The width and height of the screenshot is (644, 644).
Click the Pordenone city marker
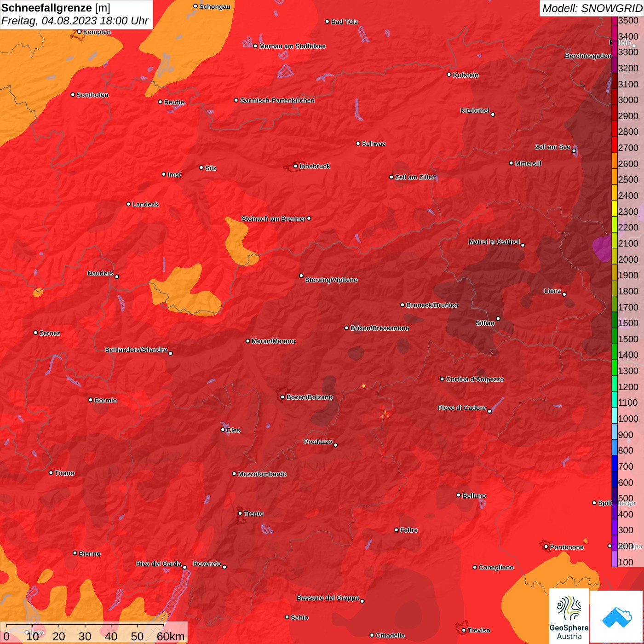[x=546, y=547]
